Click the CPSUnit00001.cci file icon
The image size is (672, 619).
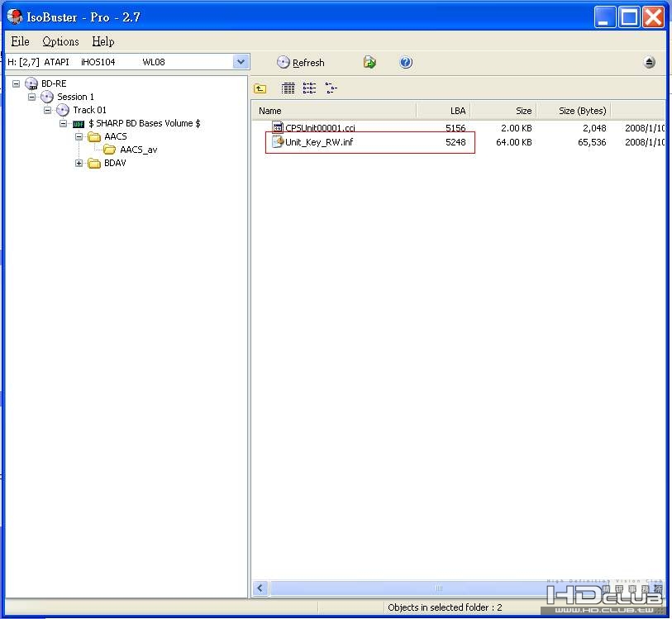click(x=278, y=127)
